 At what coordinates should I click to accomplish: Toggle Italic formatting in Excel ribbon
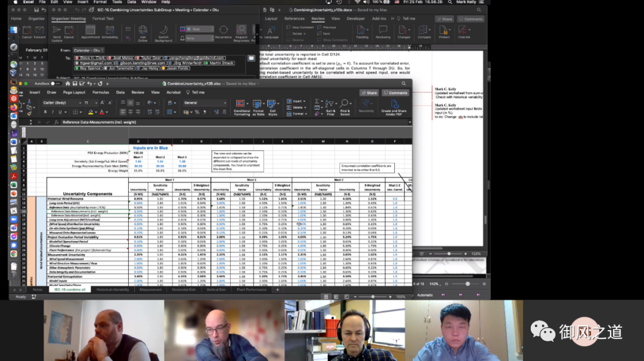pyautogui.click(x=52, y=112)
